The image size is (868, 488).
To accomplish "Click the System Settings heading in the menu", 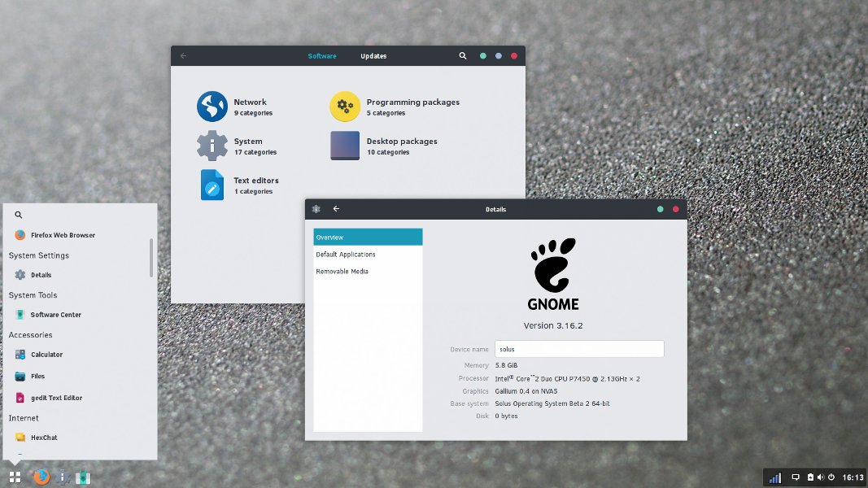I will point(39,255).
